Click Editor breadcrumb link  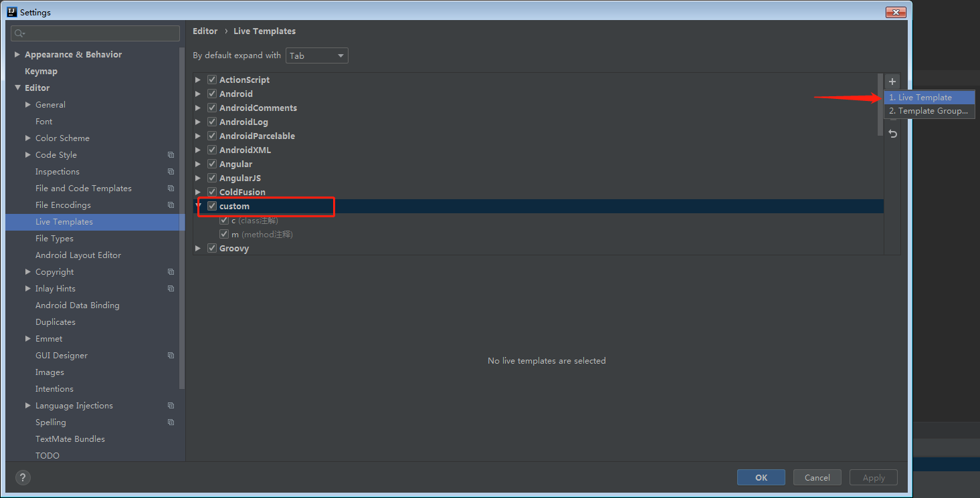coord(205,31)
